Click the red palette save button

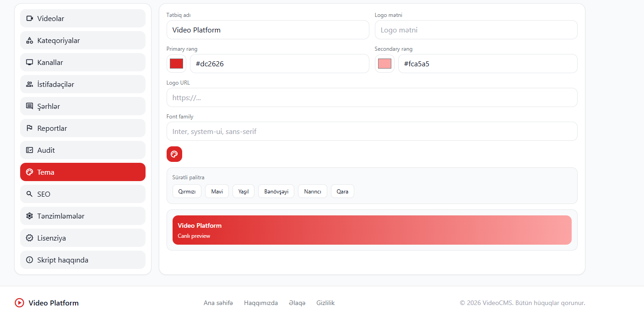(x=174, y=154)
